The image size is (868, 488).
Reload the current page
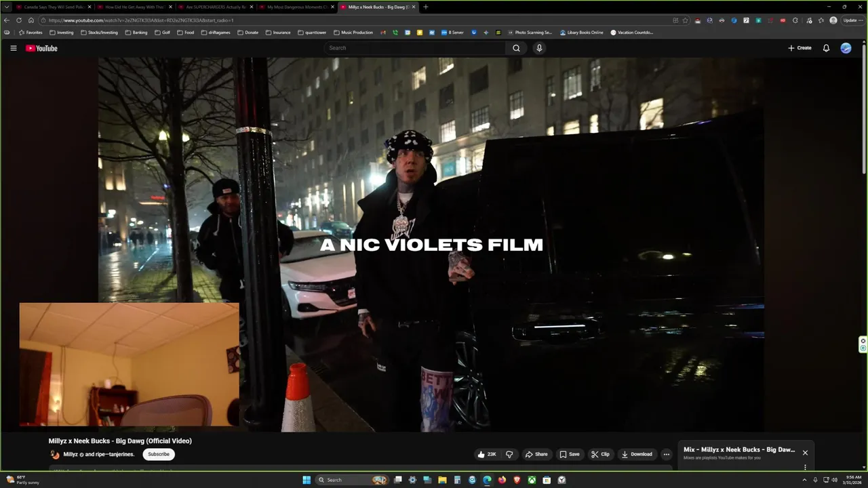point(19,20)
